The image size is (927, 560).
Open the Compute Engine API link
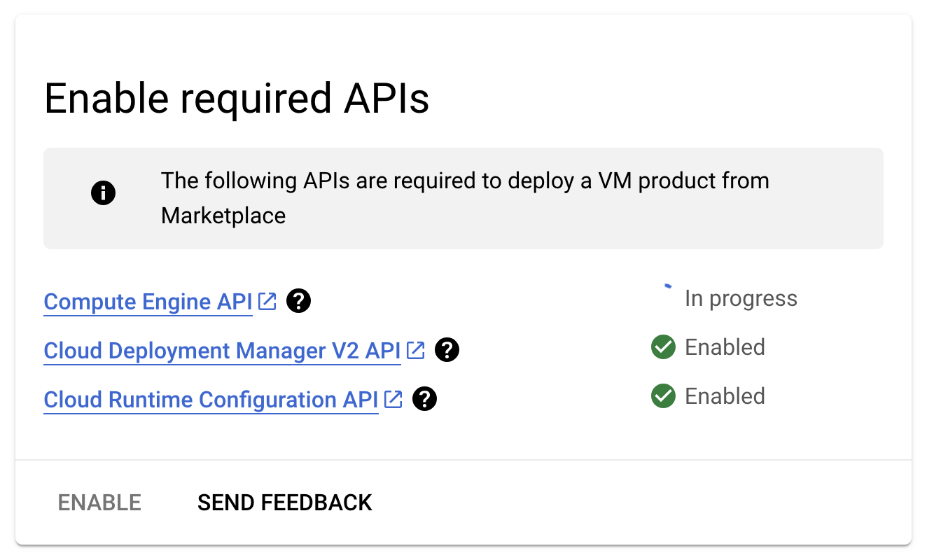click(x=147, y=301)
